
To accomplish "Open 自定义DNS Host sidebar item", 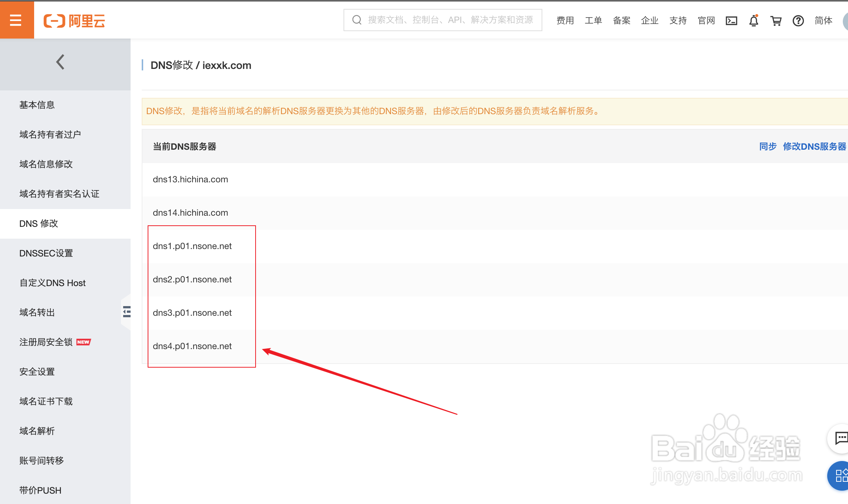I will (x=52, y=283).
